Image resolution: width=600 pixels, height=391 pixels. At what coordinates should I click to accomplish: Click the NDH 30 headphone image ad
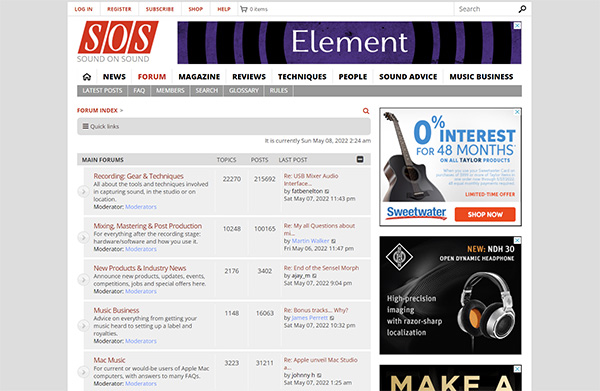tap(450, 295)
